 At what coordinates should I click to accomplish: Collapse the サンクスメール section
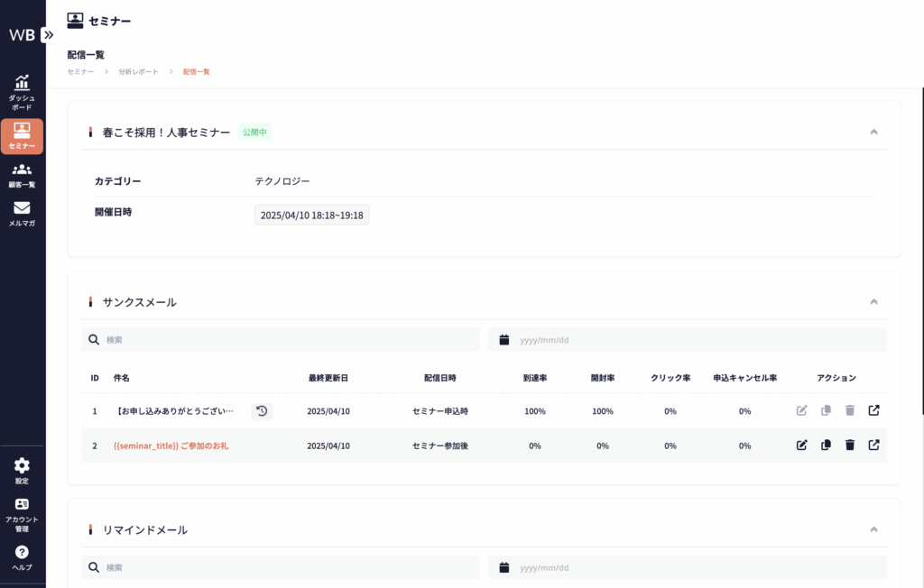click(873, 302)
